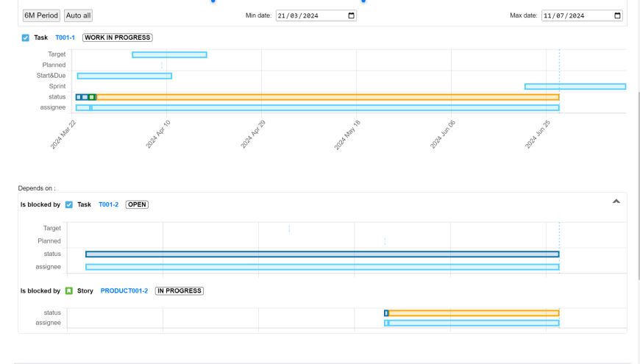This screenshot has width=640, height=364.
Task: Click the WORK IN PROGRESS status badge
Action: pyautogui.click(x=118, y=38)
